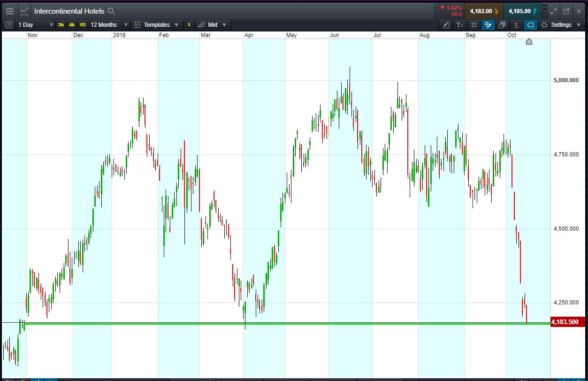This screenshot has height=381, width=588.
Task: Open the Mid price type dropdown
Action: [x=212, y=25]
